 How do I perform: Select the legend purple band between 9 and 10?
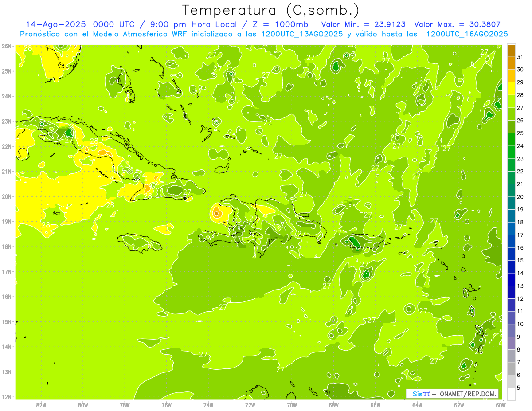click(x=511, y=330)
